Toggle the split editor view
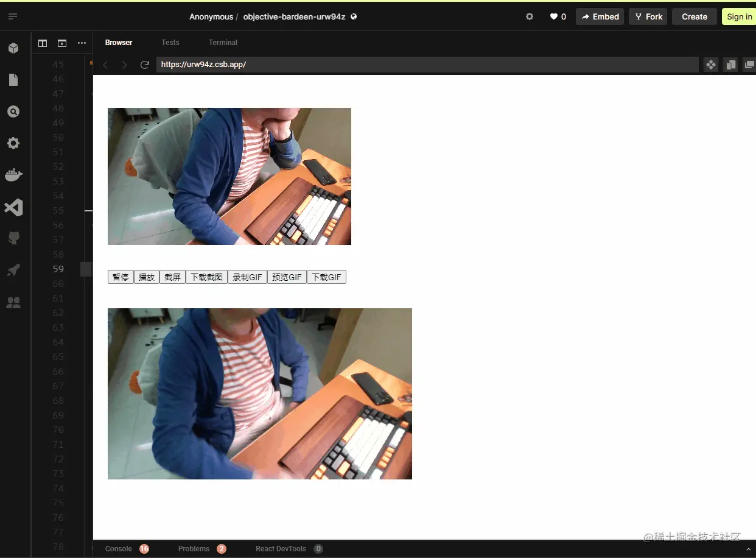 pos(42,43)
